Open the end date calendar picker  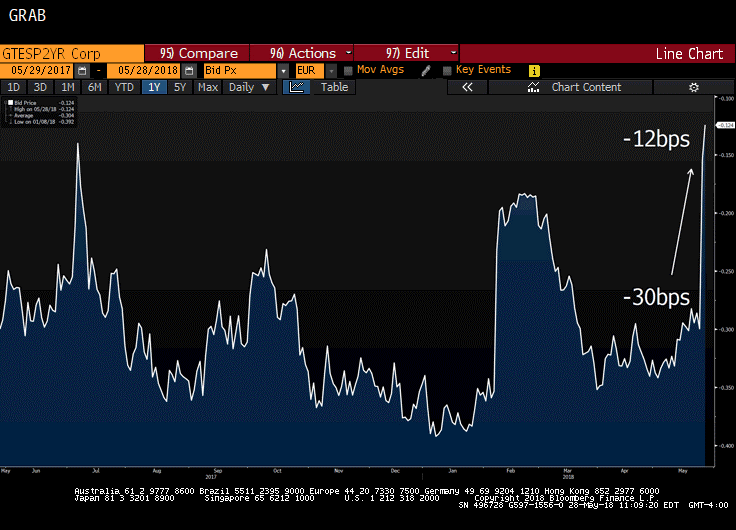point(187,71)
